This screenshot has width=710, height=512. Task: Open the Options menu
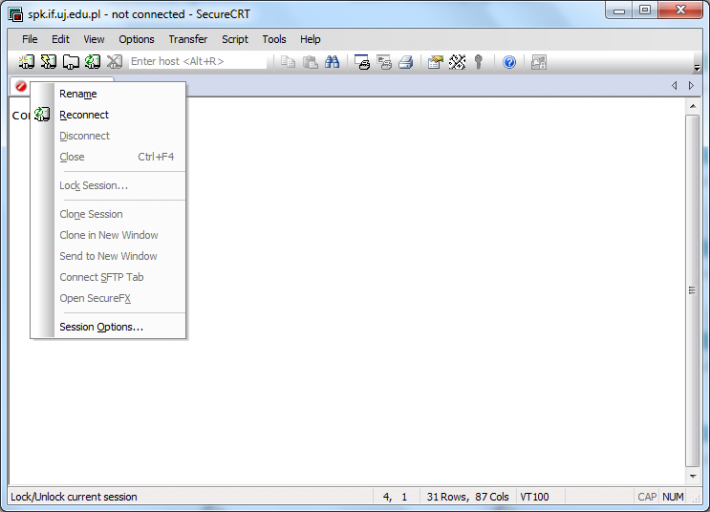136,39
